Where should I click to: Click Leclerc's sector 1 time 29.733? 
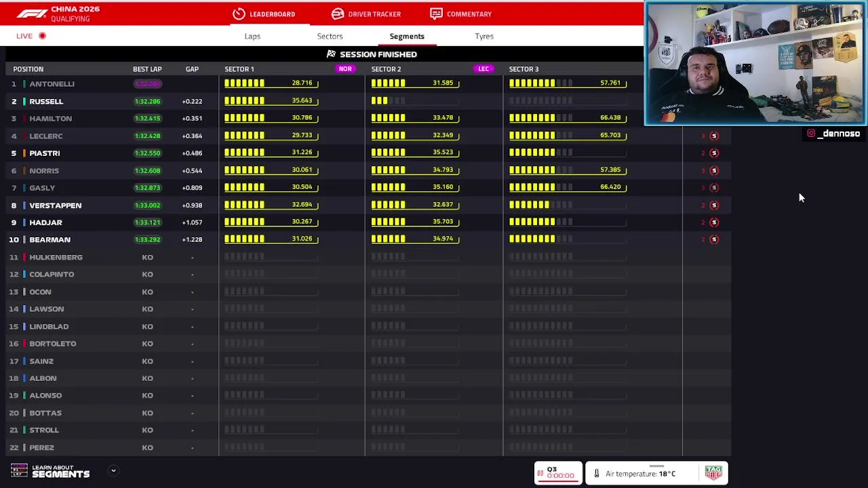click(302, 135)
